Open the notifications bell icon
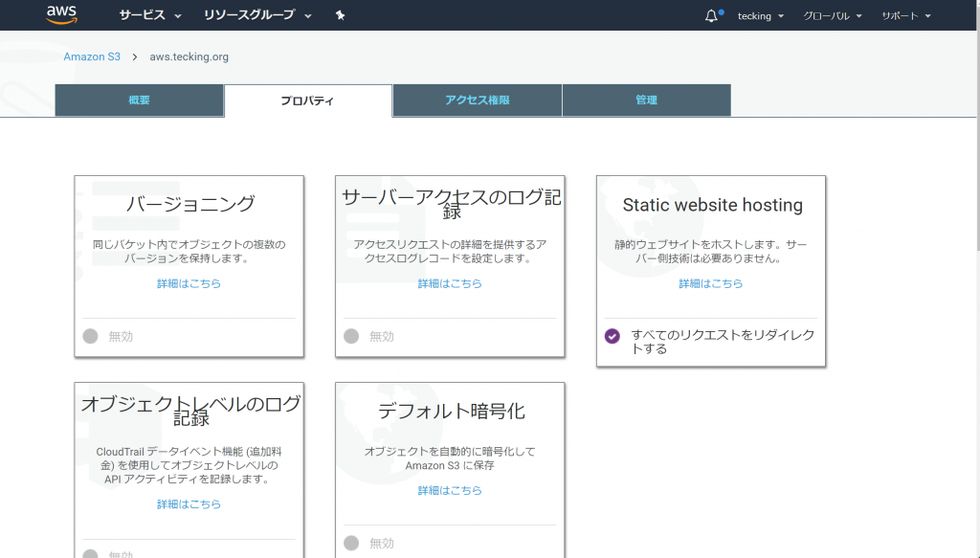The image size is (980, 558). pyautogui.click(x=711, y=15)
